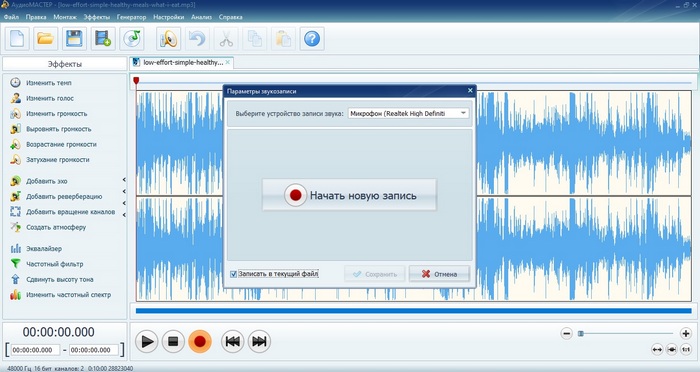Click the CD music note icon

tap(132, 39)
